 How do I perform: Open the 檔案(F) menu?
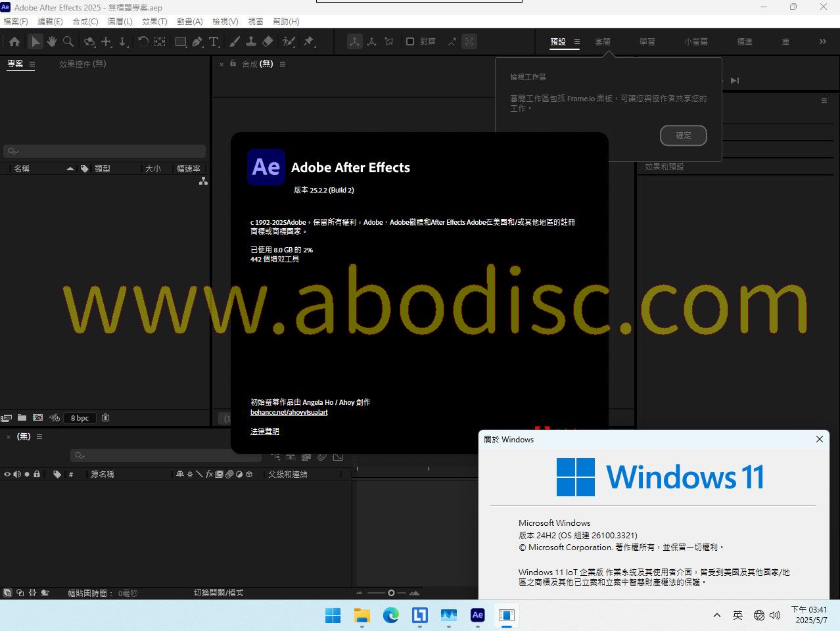point(16,22)
